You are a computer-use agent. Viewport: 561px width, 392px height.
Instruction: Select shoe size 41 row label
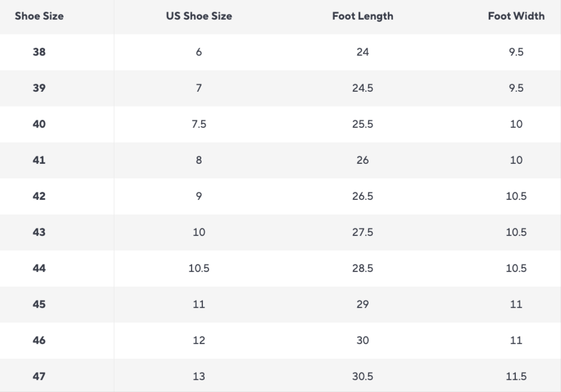click(39, 161)
